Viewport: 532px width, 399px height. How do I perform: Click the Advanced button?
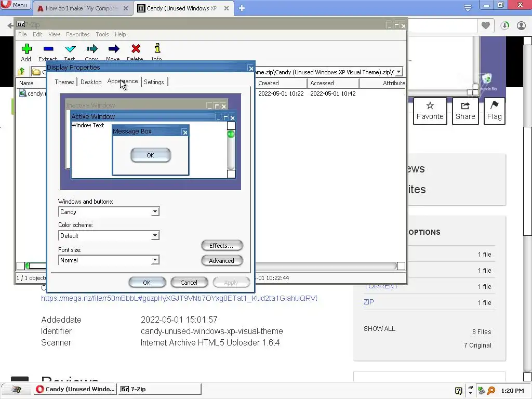[222, 261]
